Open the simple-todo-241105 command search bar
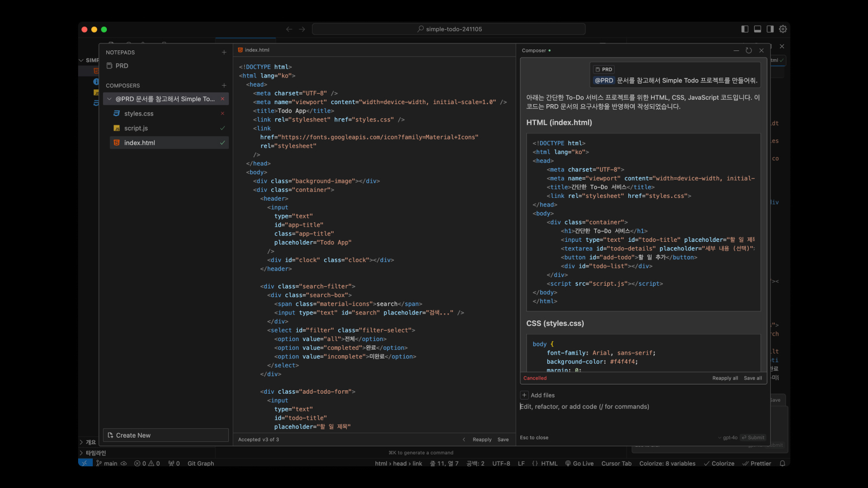 tap(449, 29)
